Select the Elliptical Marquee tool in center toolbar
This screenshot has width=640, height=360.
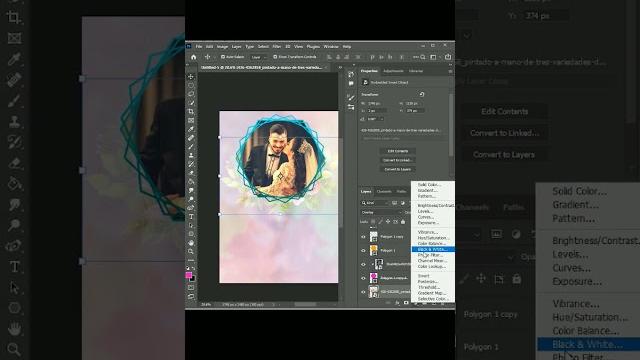[x=191, y=85]
